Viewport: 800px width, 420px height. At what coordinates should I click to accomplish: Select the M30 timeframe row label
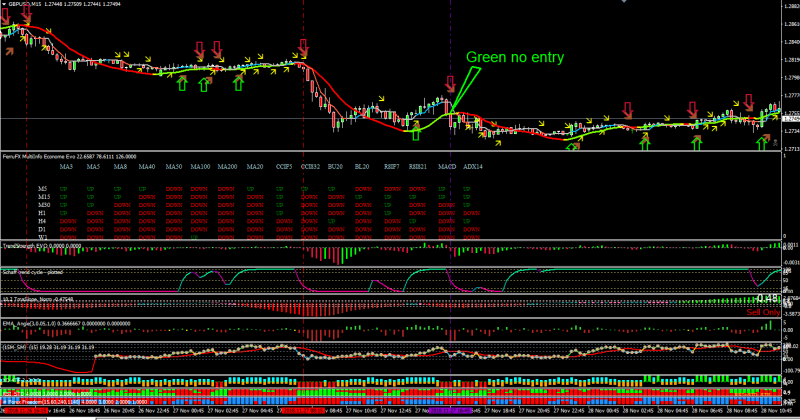(x=44, y=205)
